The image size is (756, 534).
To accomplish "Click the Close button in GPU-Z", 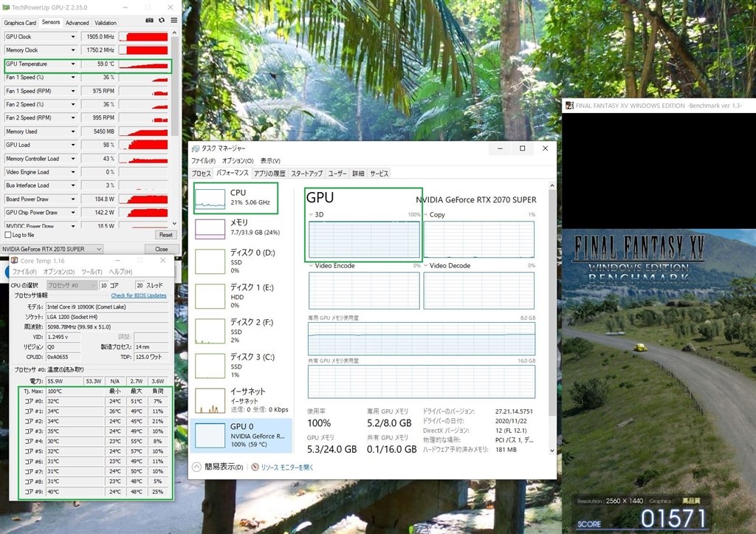I will [162, 249].
